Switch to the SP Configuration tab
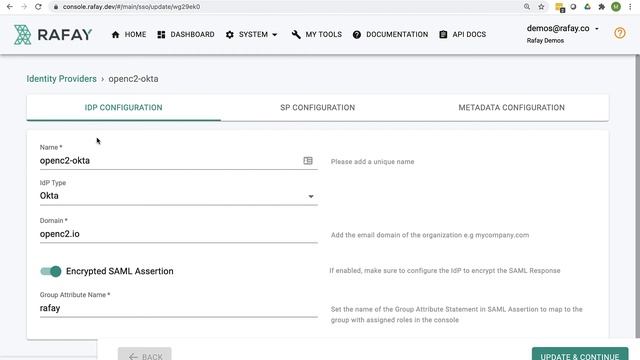 pyautogui.click(x=318, y=108)
